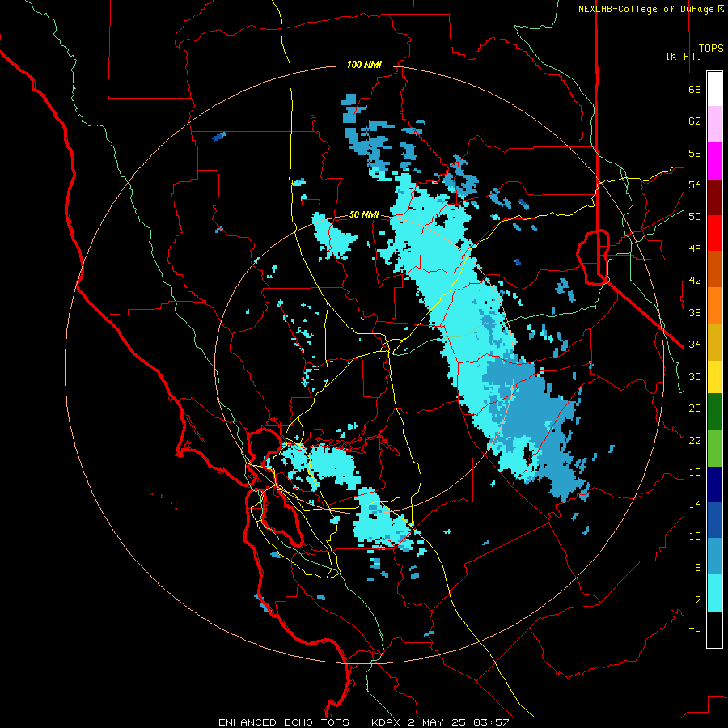Click the 54 legend value
This screenshot has height=728, width=728.
pyautogui.click(x=695, y=184)
